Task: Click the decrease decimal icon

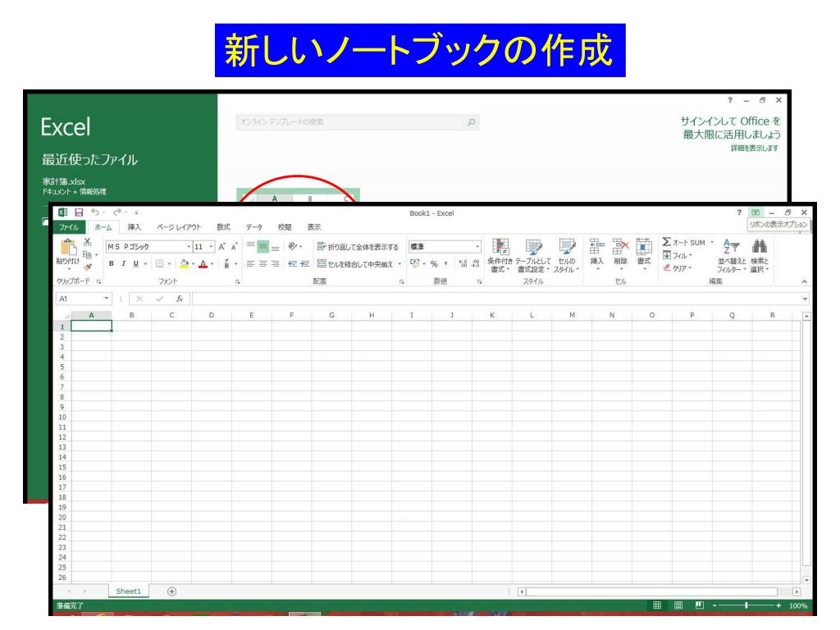Action: pyautogui.click(x=475, y=263)
